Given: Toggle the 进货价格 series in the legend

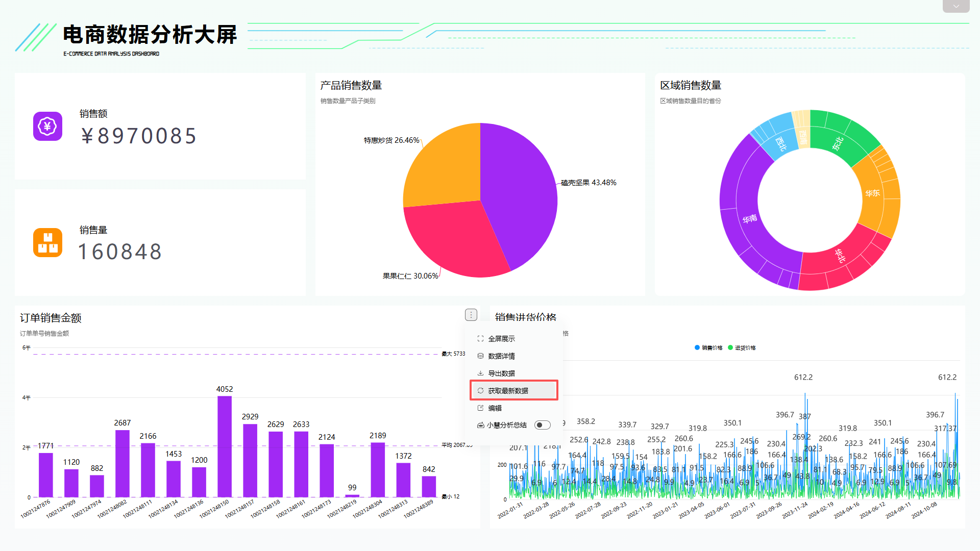Looking at the screenshot, I should pos(743,347).
